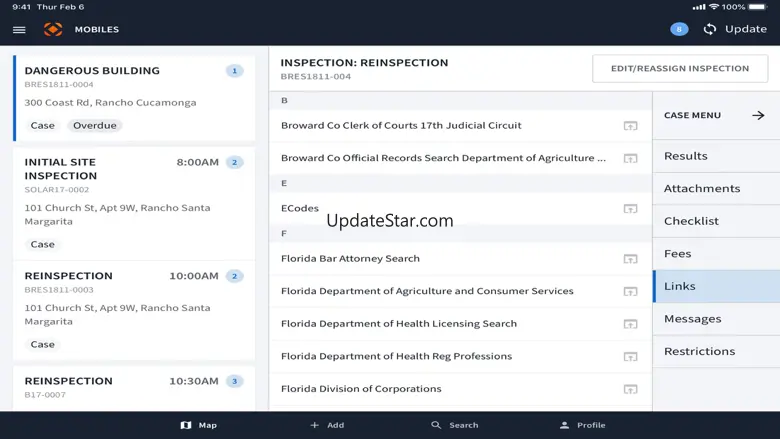Tap the blue notification badge showing 8
780x439 pixels.
click(679, 29)
